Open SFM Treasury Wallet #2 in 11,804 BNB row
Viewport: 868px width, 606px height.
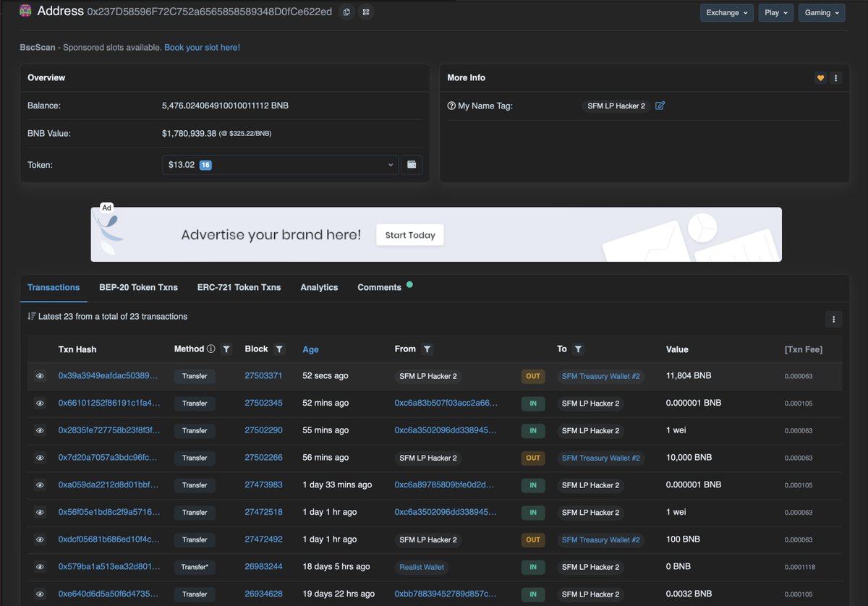pos(600,376)
